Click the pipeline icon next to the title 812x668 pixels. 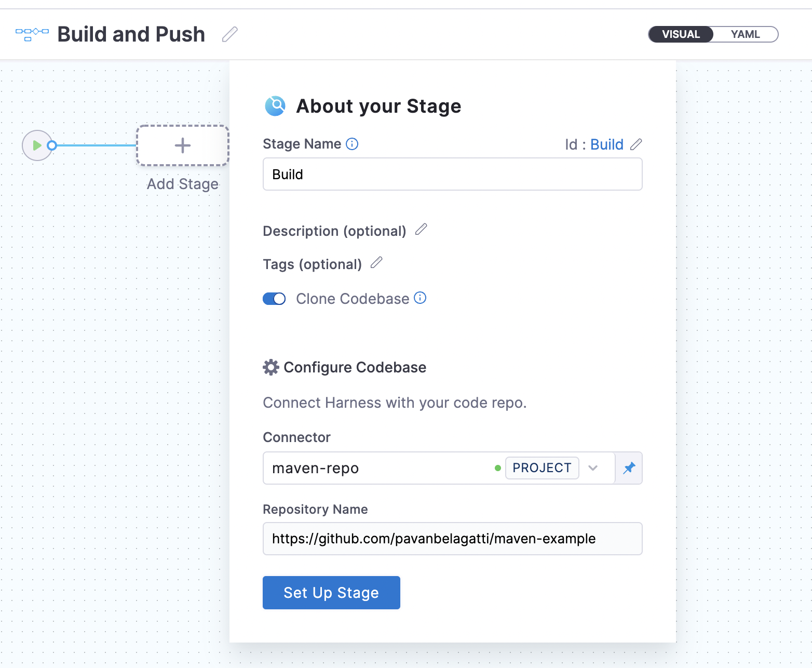(x=32, y=34)
